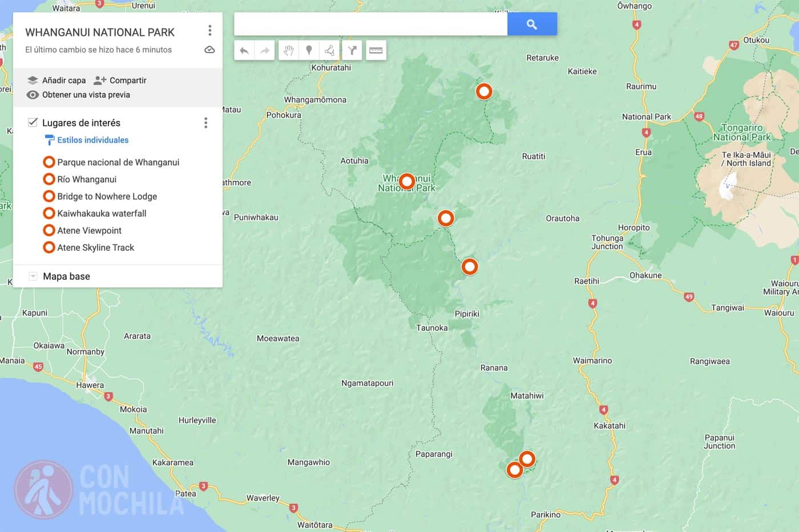Screen dimensions: 799x532
Task: Click the orange marker on Whanganui National Park label
Action: point(407,182)
